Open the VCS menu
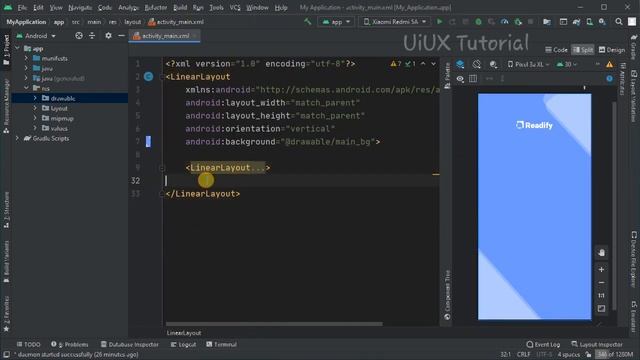 pyautogui.click(x=235, y=8)
